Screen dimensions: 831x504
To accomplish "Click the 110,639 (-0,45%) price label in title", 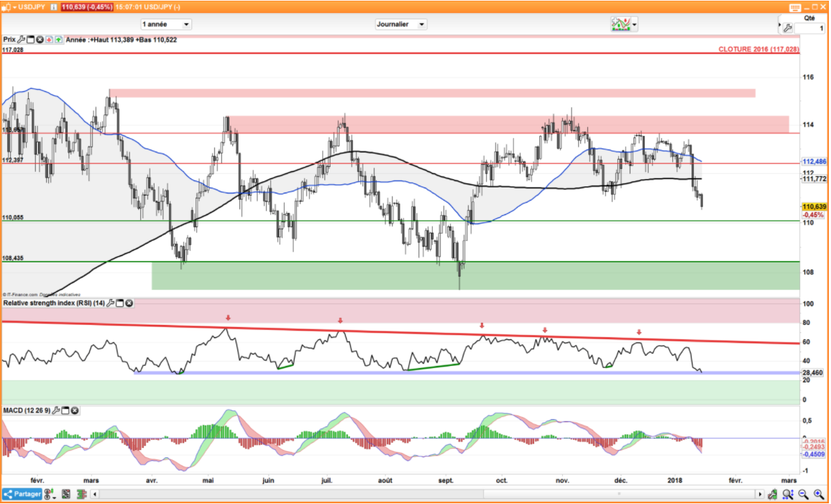I will [x=86, y=7].
